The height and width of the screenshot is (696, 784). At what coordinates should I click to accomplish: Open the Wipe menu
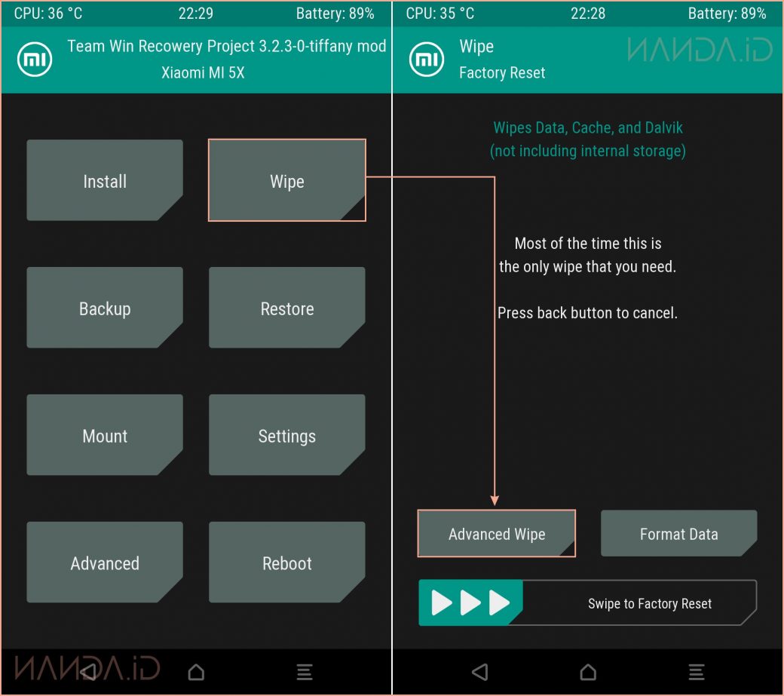coord(286,181)
